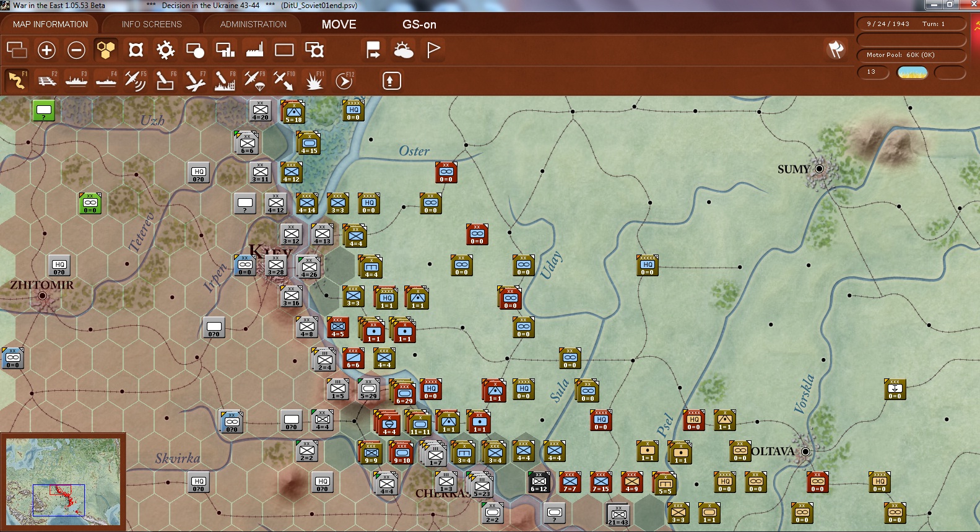Click the date 9/24/1943 turn field
Image resolution: width=980 pixels, height=532 pixels.
tap(911, 24)
